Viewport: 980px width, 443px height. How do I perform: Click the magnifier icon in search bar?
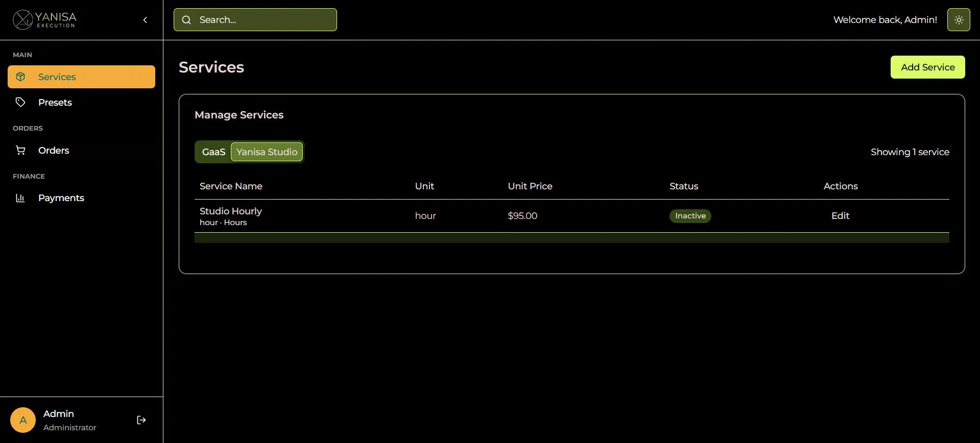[x=187, y=20]
